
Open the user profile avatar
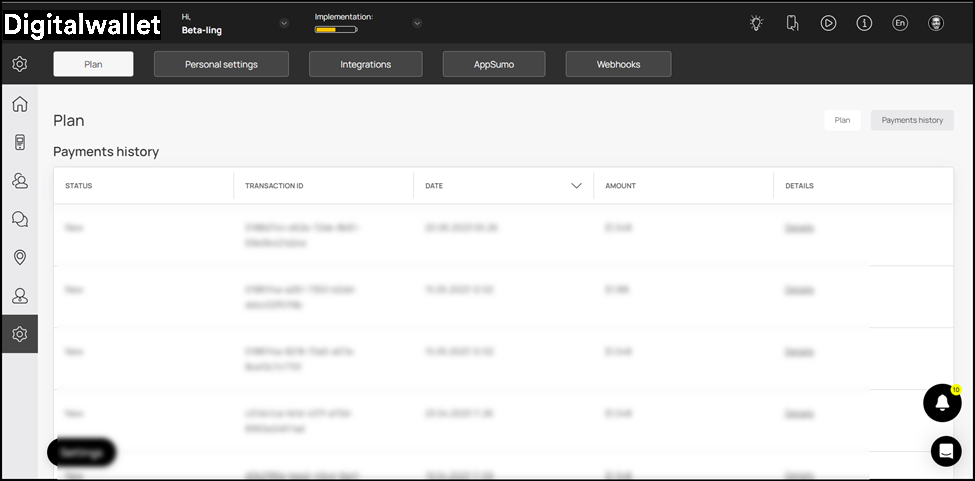935,23
